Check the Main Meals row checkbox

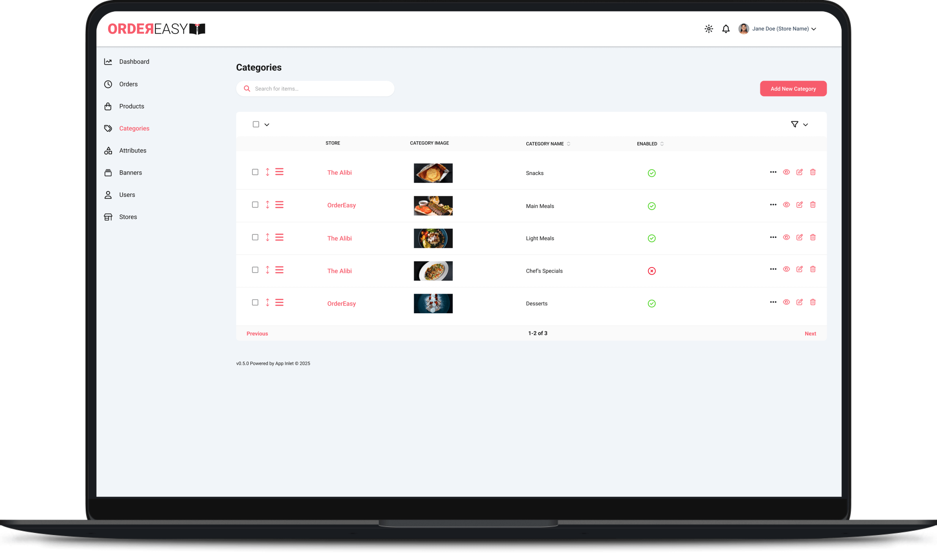(x=255, y=205)
